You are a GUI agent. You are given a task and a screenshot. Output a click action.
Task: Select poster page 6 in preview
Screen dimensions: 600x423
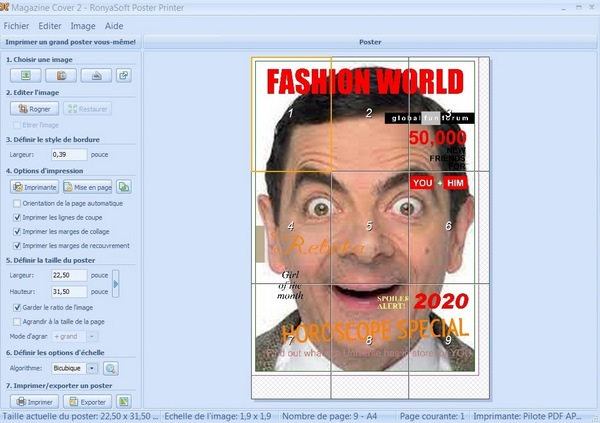click(448, 227)
